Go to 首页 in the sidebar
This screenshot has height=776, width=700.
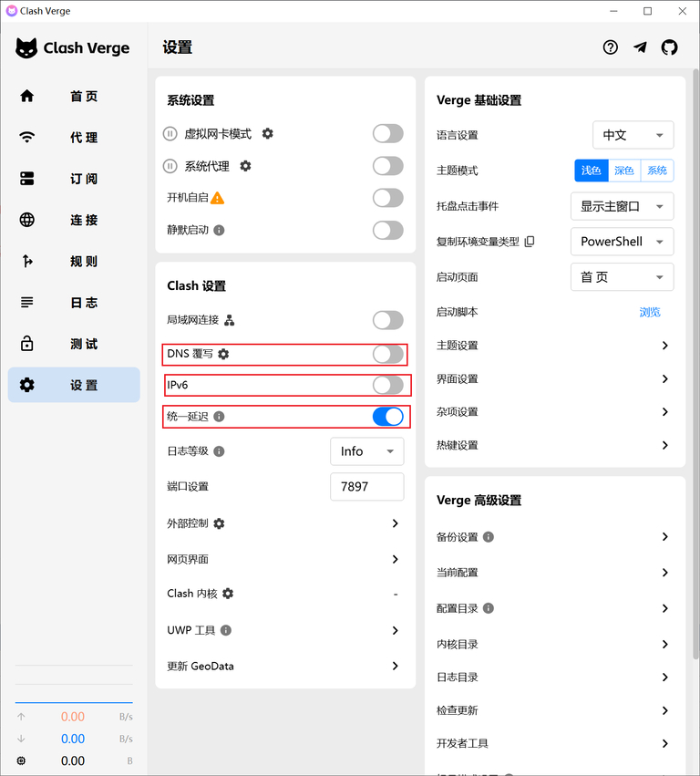coord(74,96)
